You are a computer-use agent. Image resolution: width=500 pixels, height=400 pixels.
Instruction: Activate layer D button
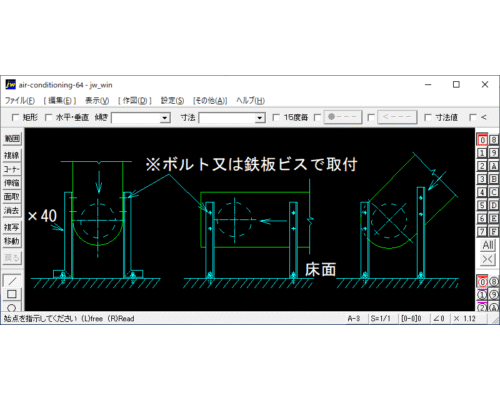494,205
